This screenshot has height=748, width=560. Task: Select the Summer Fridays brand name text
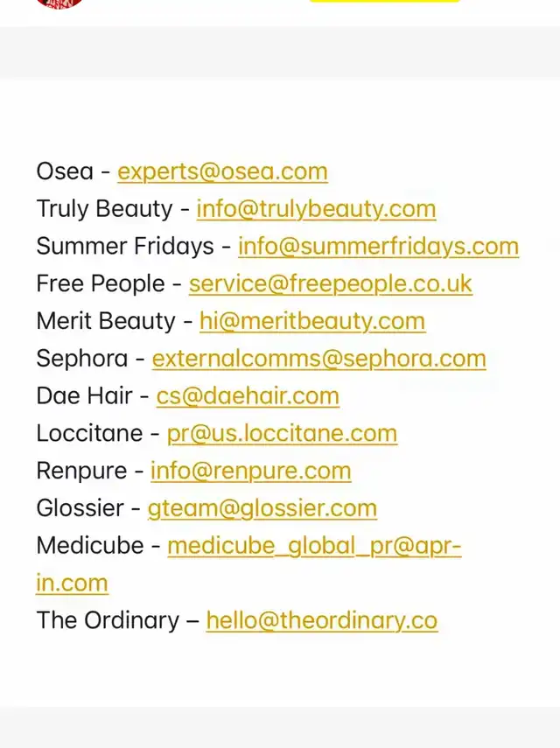[125, 247]
